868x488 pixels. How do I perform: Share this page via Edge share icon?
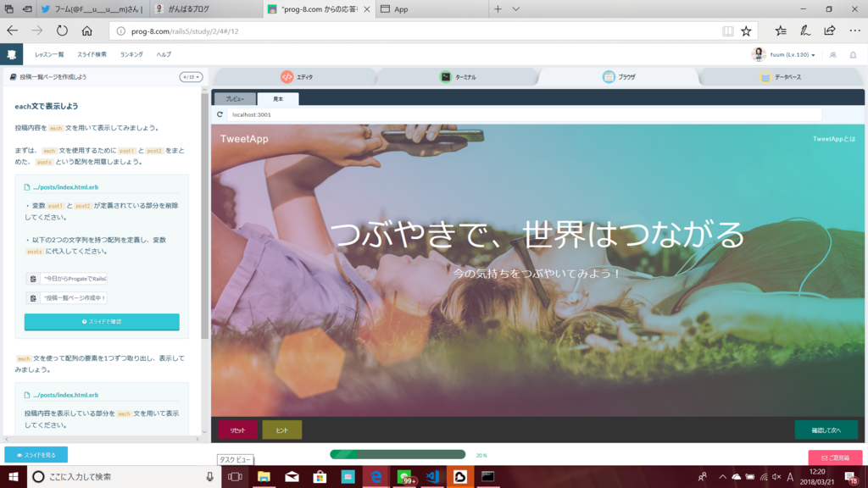[x=829, y=31]
